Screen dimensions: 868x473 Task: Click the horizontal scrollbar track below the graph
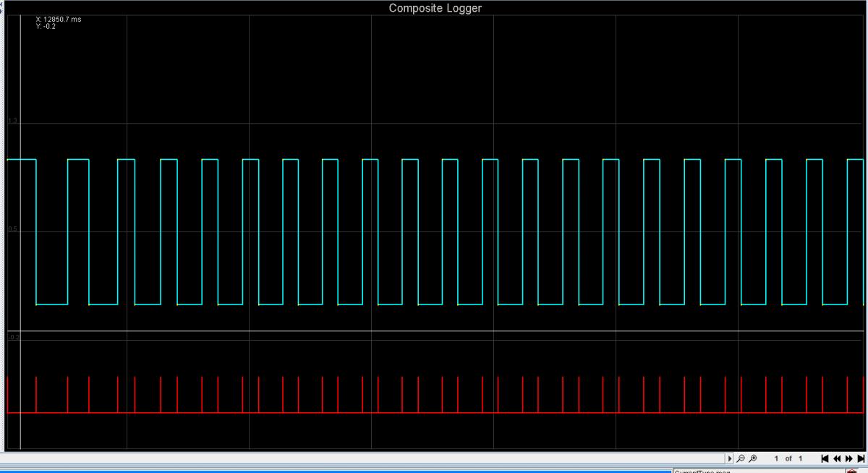pos(362,459)
